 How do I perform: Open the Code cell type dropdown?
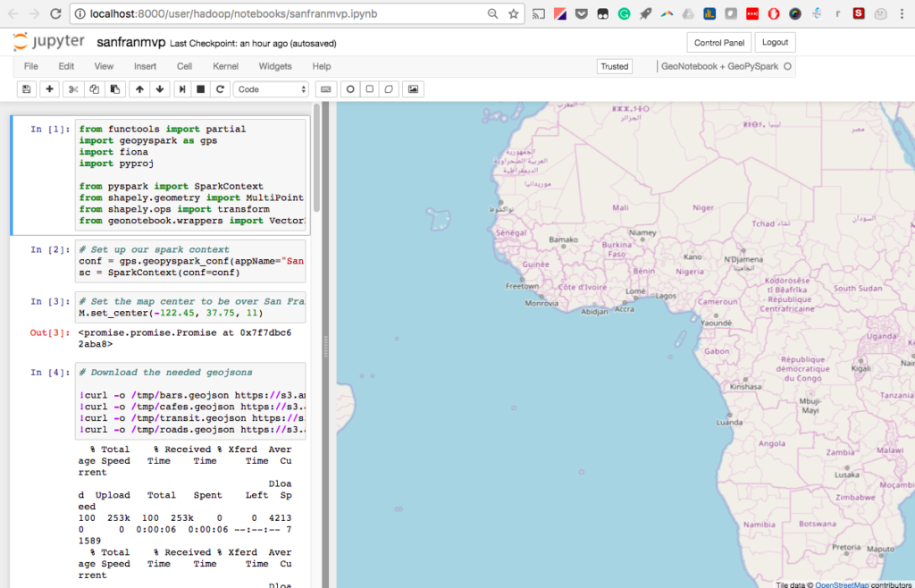(x=272, y=89)
